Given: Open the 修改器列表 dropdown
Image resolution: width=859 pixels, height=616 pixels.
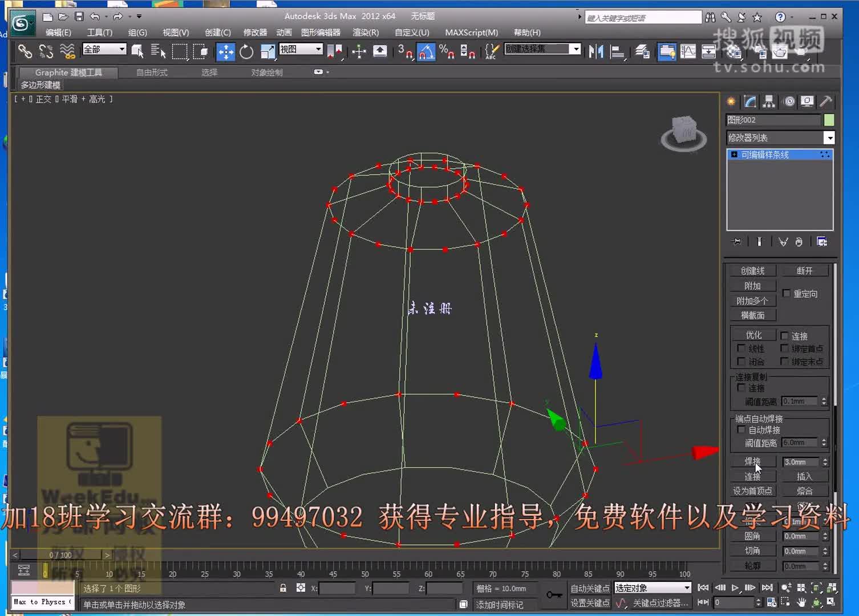Looking at the screenshot, I should (830, 137).
